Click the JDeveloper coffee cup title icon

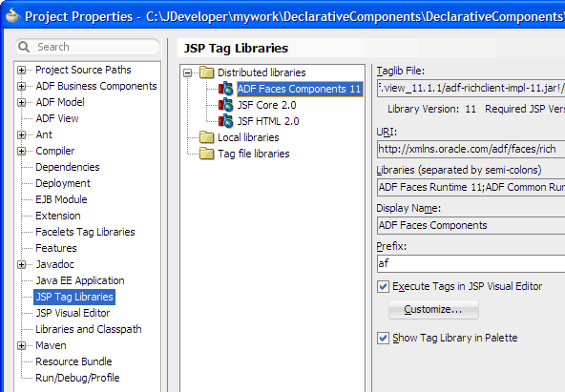coord(12,16)
